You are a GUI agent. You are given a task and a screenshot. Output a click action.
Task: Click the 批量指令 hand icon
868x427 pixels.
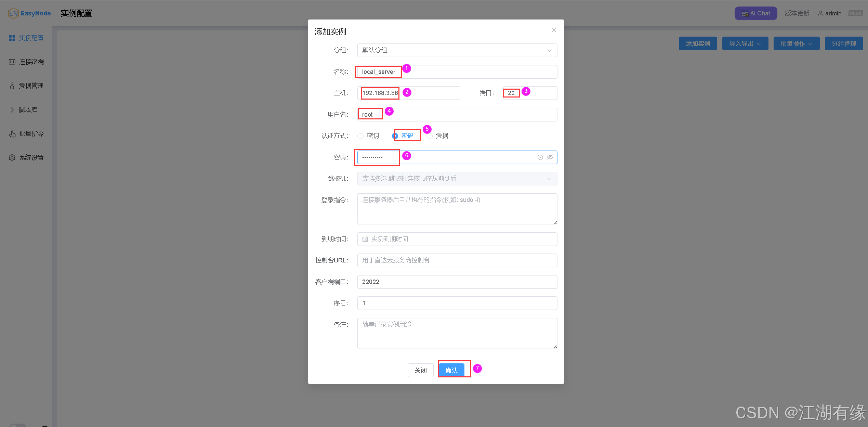pyautogui.click(x=12, y=134)
